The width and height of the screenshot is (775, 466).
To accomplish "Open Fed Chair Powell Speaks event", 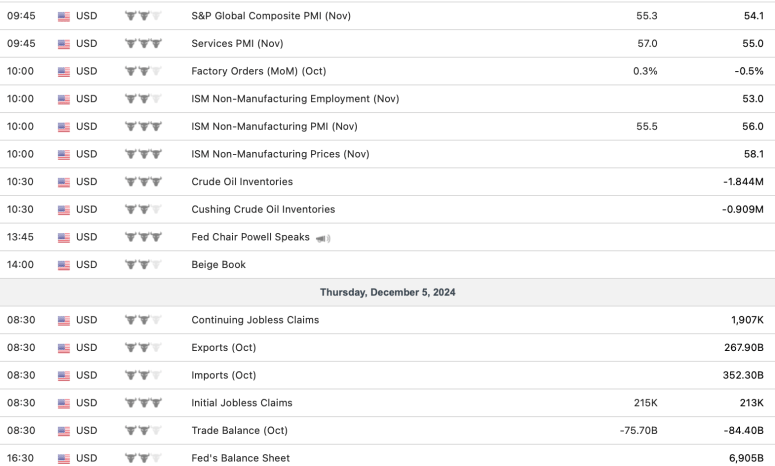I will point(250,237).
